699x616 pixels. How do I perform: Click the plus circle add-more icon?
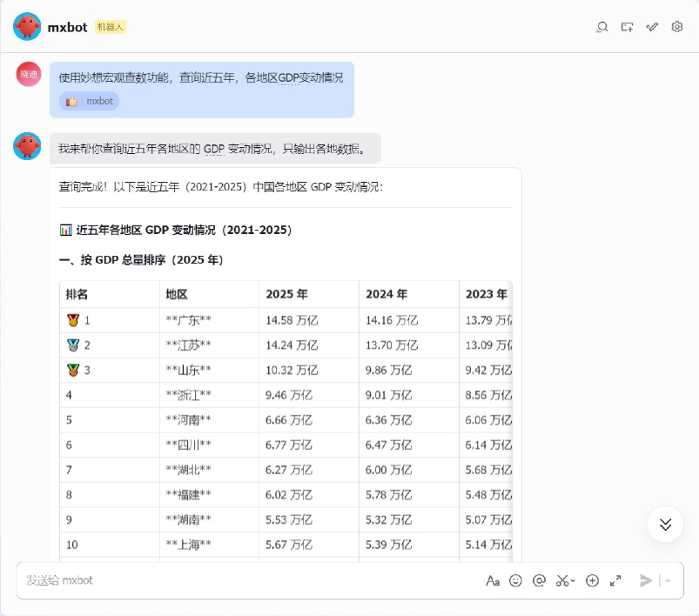[592, 580]
